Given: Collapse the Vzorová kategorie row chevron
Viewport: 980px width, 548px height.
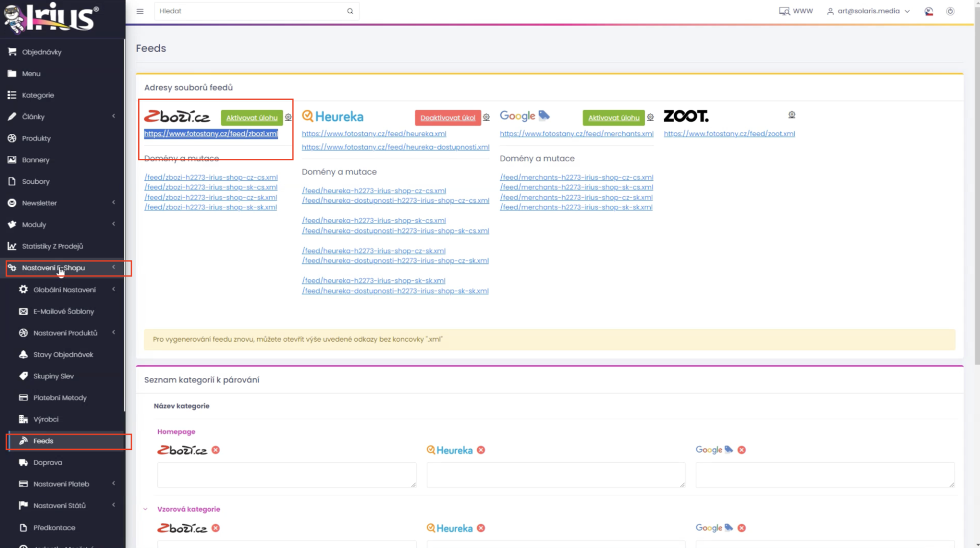Looking at the screenshot, I should (x=145, y=509).
